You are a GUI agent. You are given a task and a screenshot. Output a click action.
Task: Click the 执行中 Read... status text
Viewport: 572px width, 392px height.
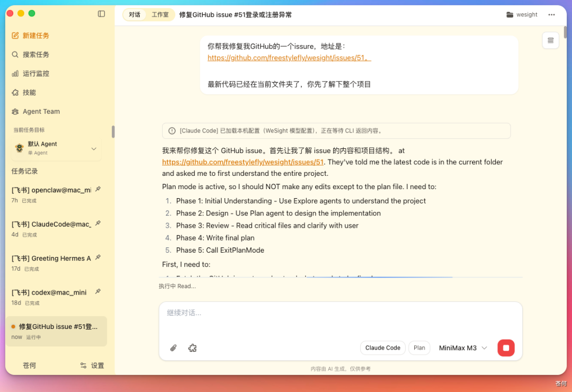177,286
